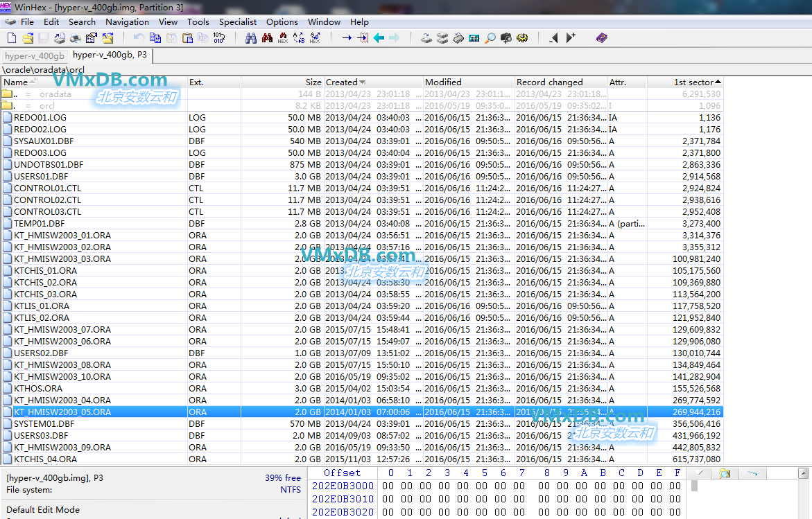Open the Options menu
This screenshot has width=812, height=519.
[282, 21]
